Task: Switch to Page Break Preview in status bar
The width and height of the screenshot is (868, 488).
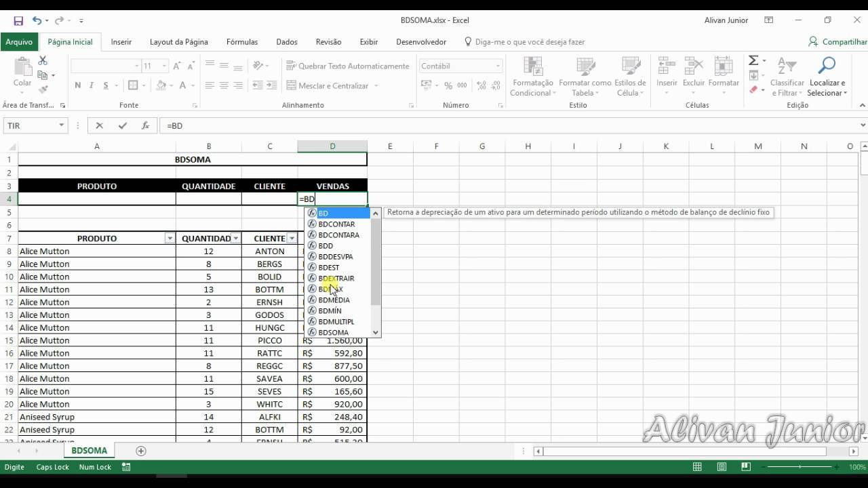Action: [x=746, y=467]
